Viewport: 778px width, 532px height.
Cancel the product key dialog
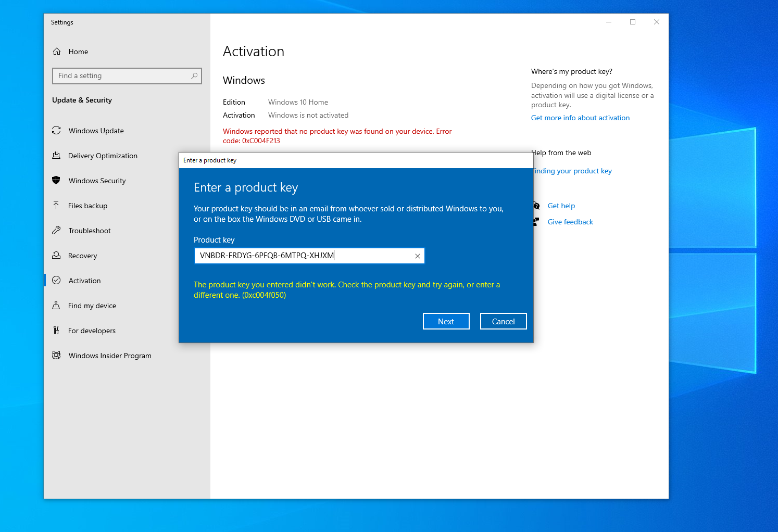pyautogui.click(x=504, y=321)
